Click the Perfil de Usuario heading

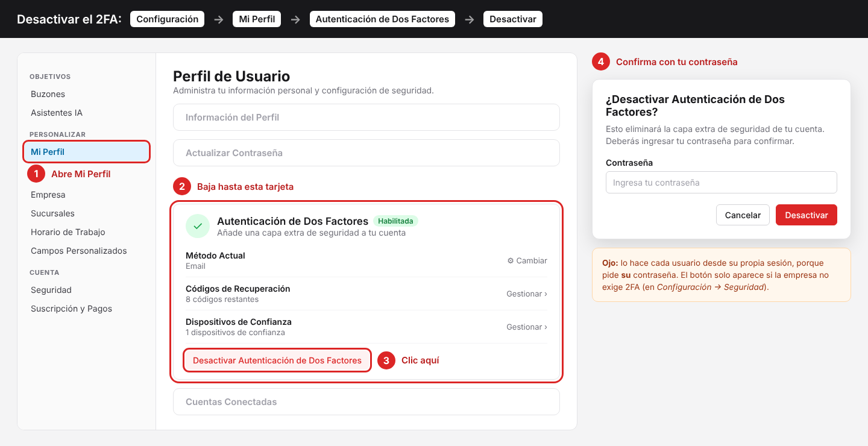[x=231, y=77]
